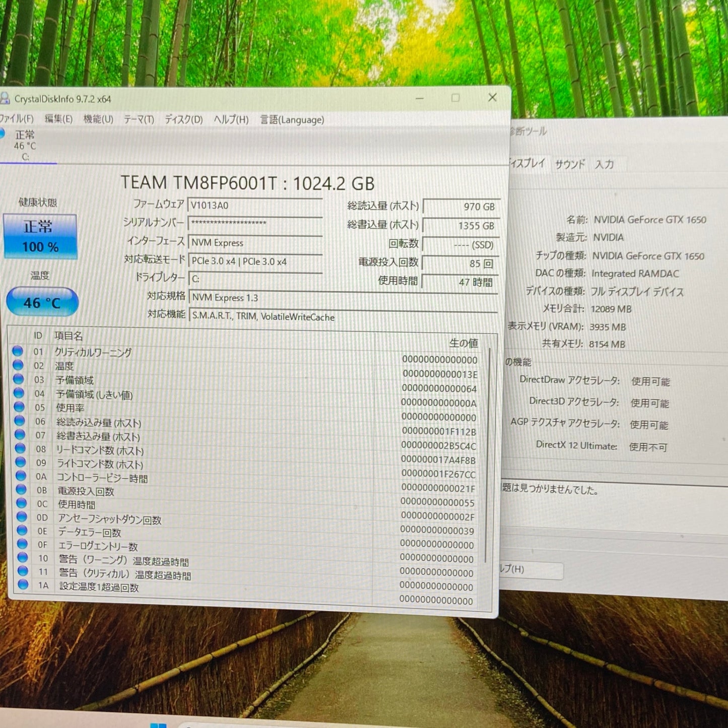This screenshot has width=728, height=728.
Task: Click blue status icon for 温度 row
Action: click(x=18, y=364)
